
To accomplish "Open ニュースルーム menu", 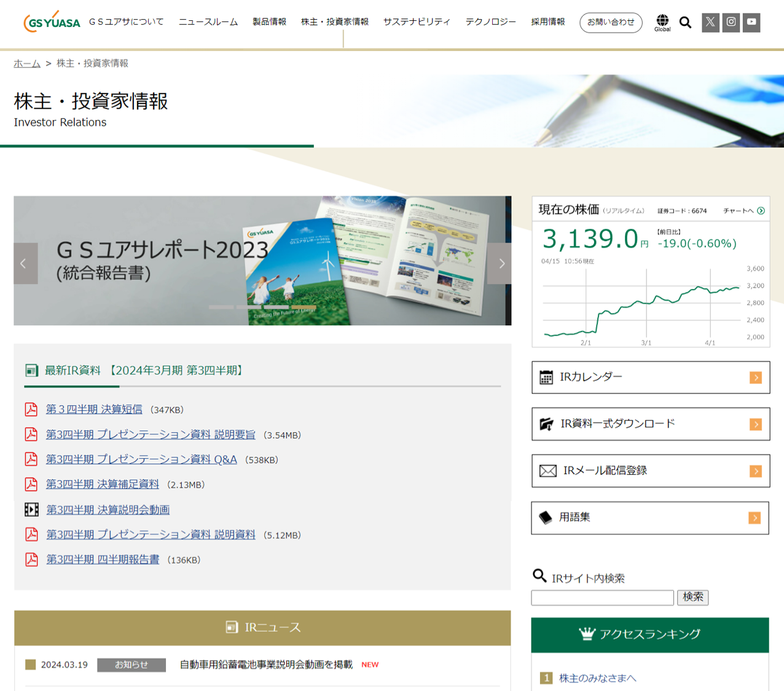I will [208, 22].
